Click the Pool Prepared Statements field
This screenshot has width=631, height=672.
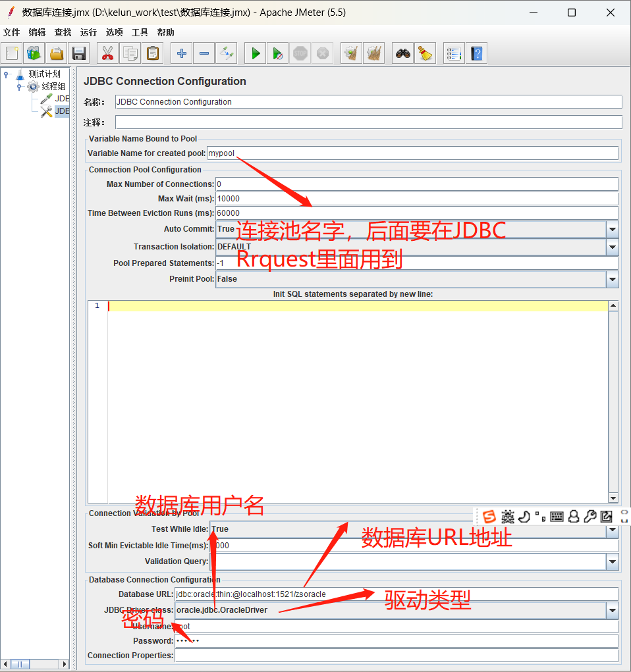[416, 263]
